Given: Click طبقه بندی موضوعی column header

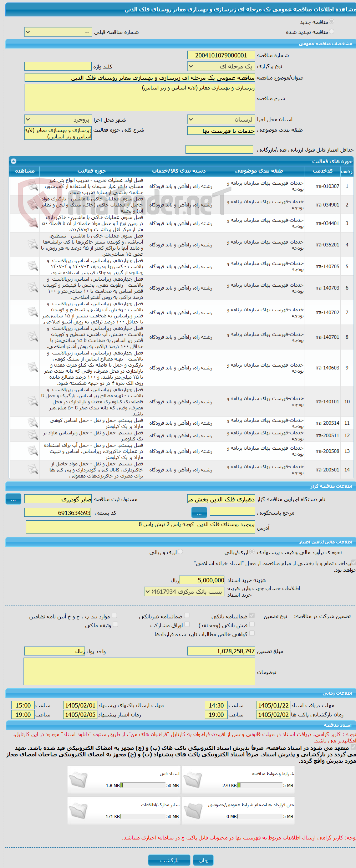Looking at the screenshot, I should [259, 171].
